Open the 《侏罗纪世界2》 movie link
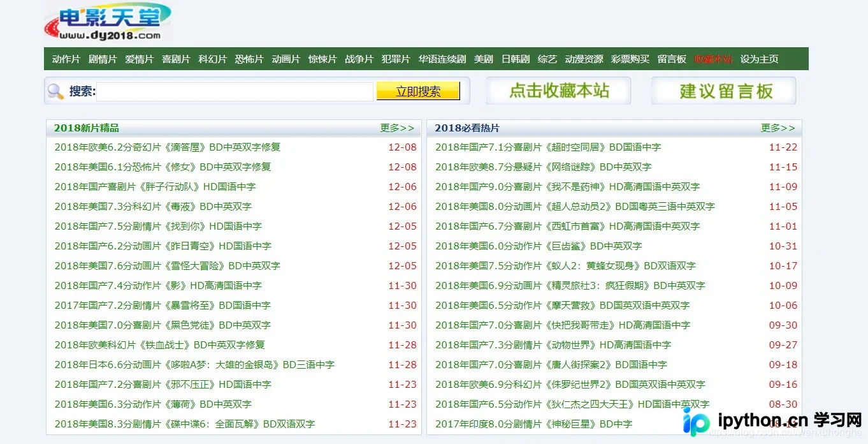The width and height of the screenshot is (868, 444). 570,385
